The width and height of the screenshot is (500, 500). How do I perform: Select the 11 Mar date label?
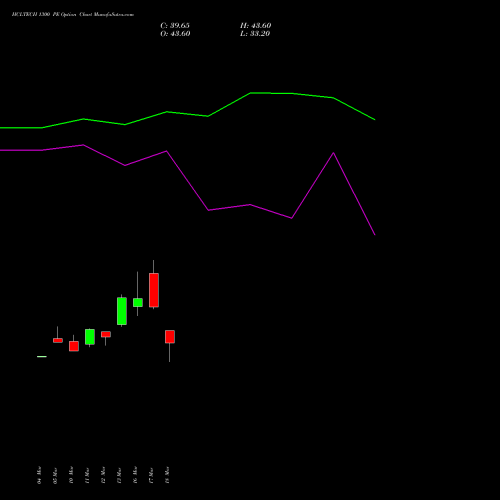pyautogui.click(x=87, y=475)
